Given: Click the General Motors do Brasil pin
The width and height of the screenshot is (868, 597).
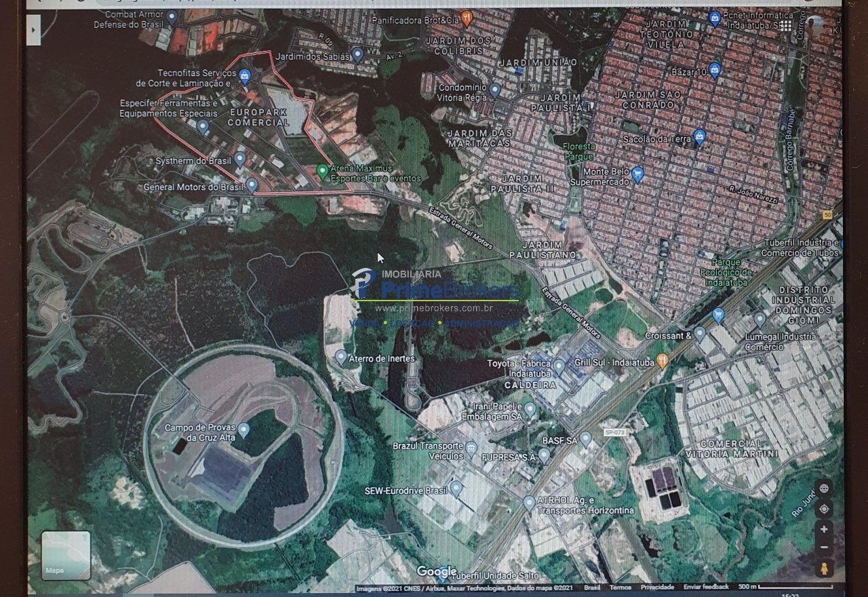Looking at the screenshot, I should pyautogui.click(x=252, y=185).
